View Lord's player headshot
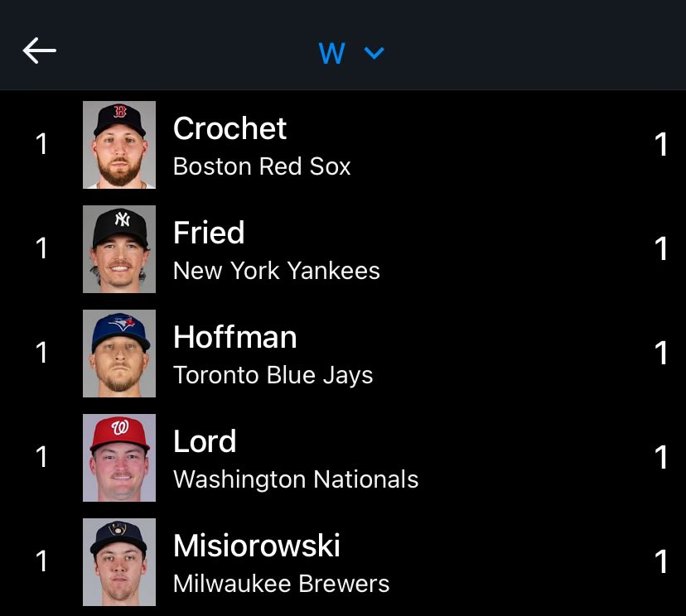The height and width of the screenshot is (616, 686). [119, 458]
